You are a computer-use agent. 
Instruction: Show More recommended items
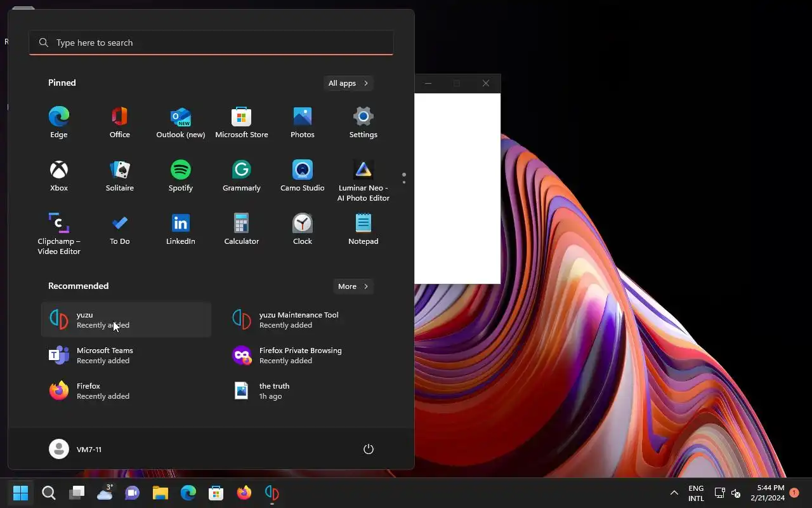tap(353, 286)
